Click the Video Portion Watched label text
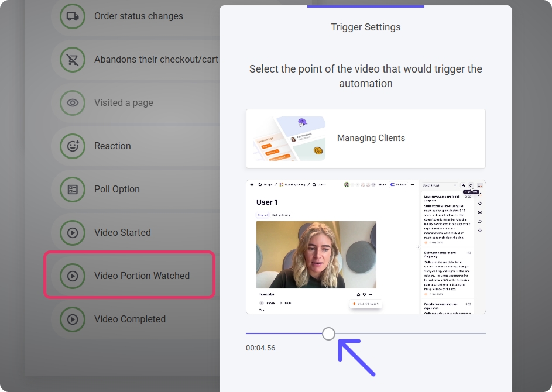 [142, 276]
